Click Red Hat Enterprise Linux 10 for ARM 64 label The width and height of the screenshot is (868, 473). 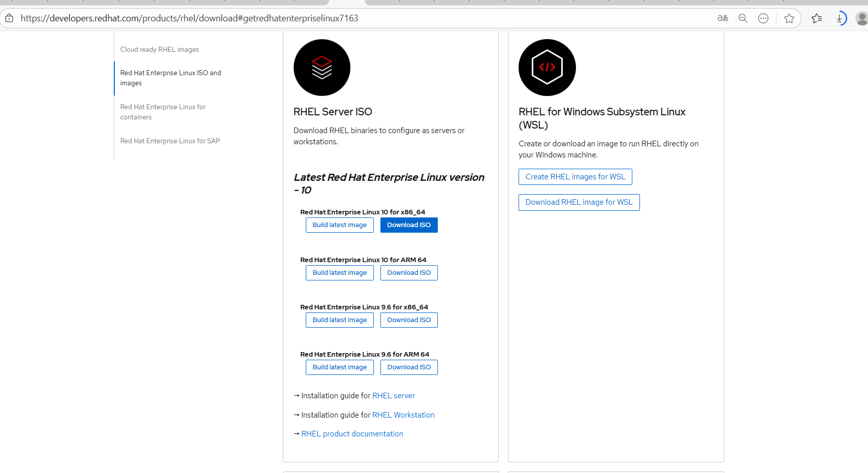pyautogui.click(x=363, y=260)
